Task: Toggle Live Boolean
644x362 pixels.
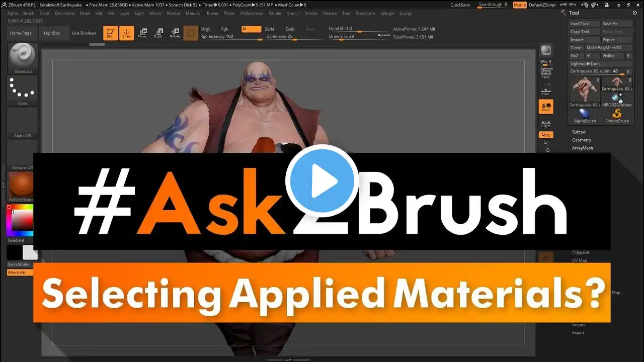Action: coord(84,33)
